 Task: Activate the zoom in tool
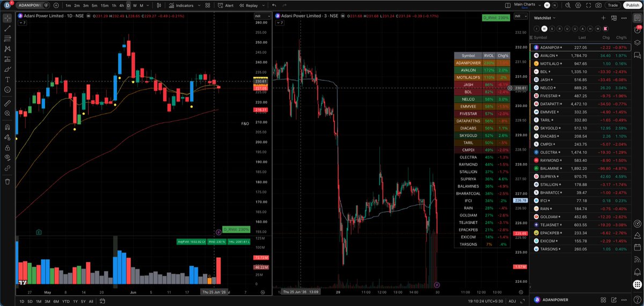click(8, 114)
